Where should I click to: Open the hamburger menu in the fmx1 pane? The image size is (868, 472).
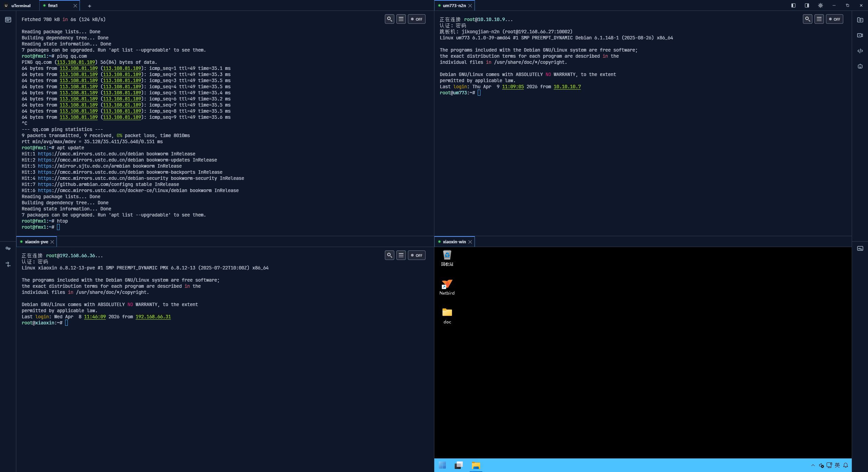401,19
